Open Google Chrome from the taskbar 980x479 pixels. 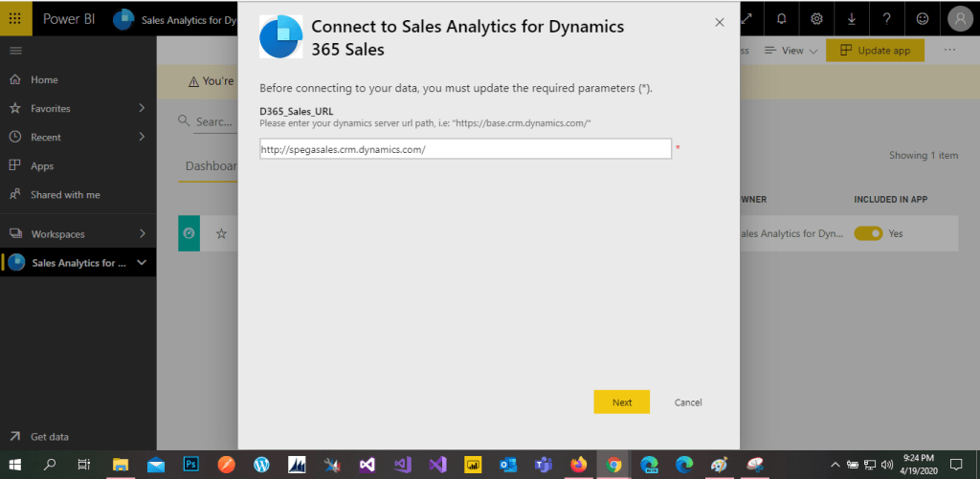pyautogui.click(x=613, y=465)
